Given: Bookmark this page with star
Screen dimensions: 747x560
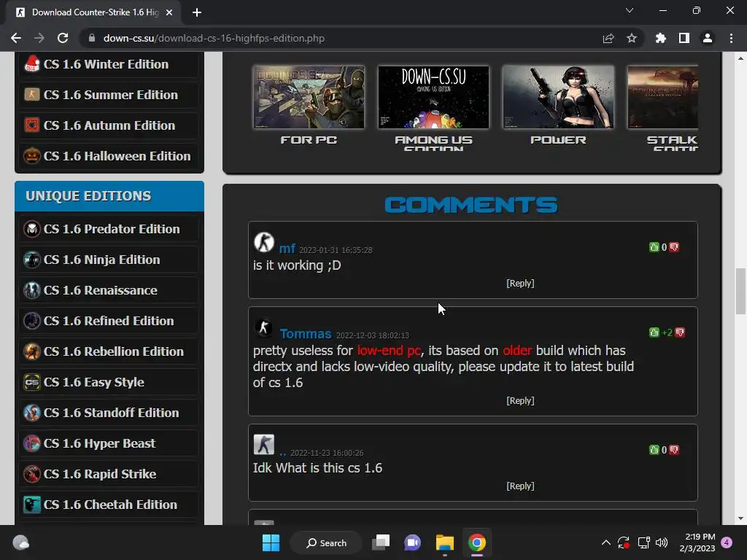Looking at the screenshot, I should (x=632, y=38).
